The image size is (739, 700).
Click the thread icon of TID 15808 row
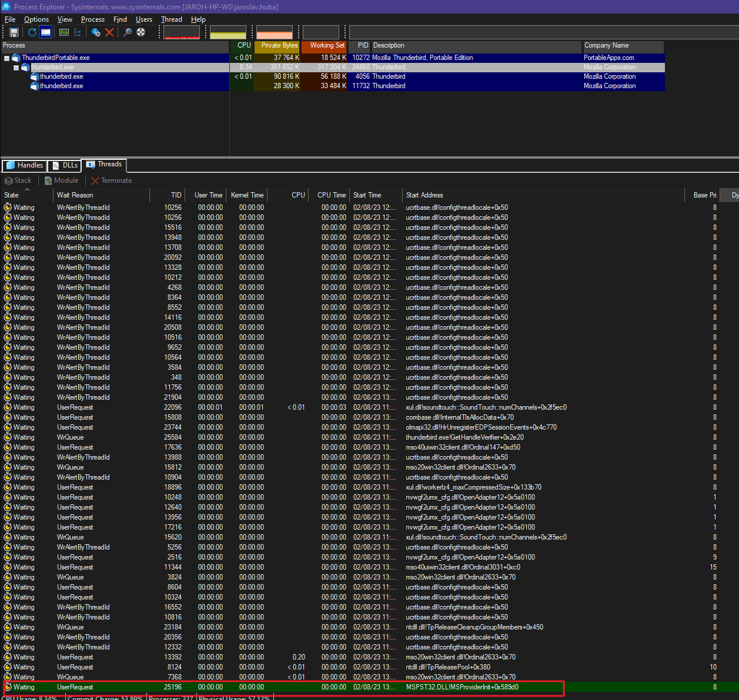click(8, 417)
